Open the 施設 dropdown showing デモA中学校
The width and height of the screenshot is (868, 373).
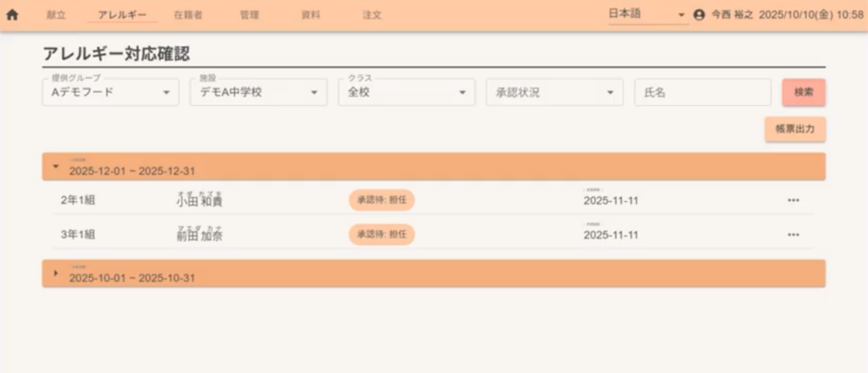258,92
